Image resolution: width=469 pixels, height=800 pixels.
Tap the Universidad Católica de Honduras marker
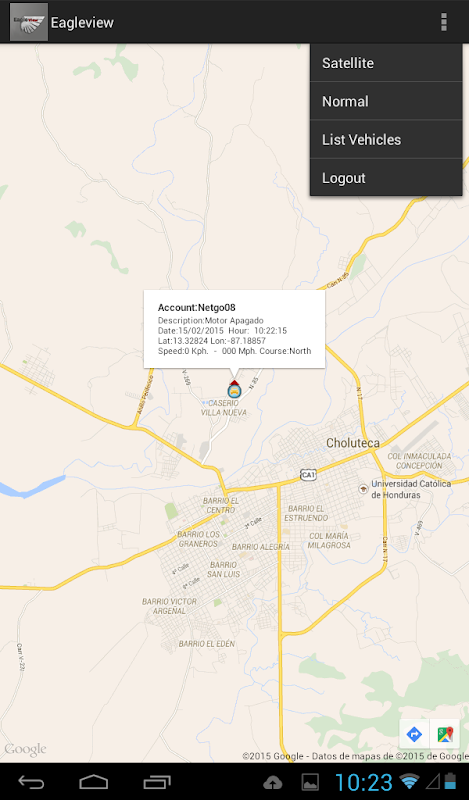coord(363,488)
